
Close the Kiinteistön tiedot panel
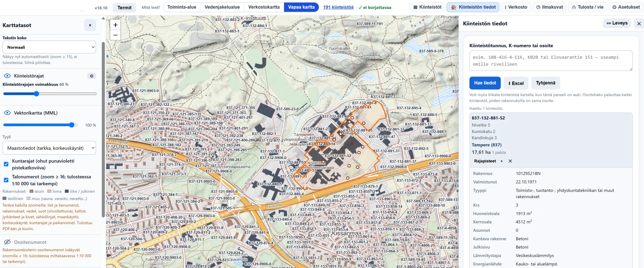(x=639, y=23)
